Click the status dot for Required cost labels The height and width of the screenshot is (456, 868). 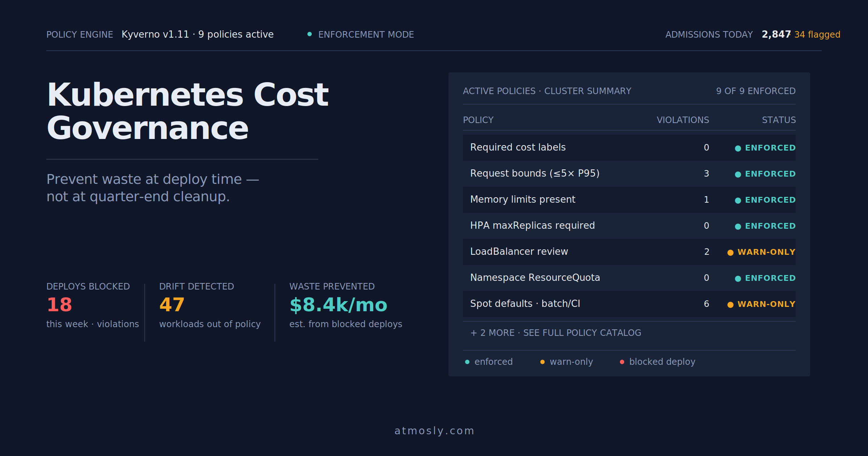738,148
